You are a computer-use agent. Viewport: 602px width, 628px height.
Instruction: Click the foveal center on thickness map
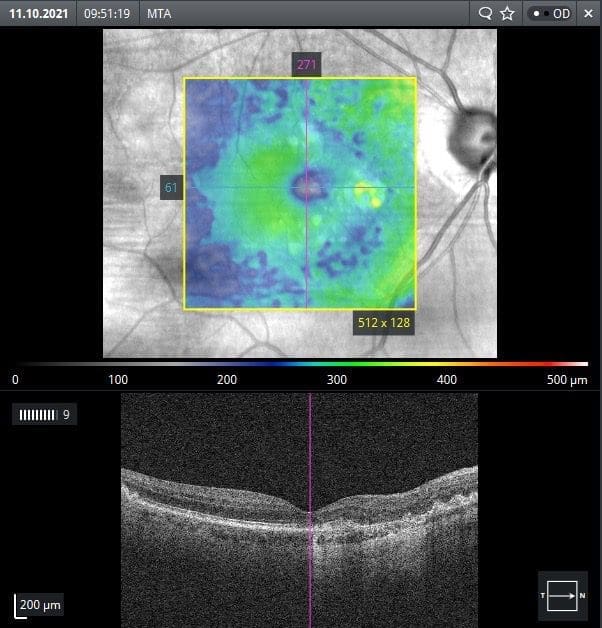306,185
